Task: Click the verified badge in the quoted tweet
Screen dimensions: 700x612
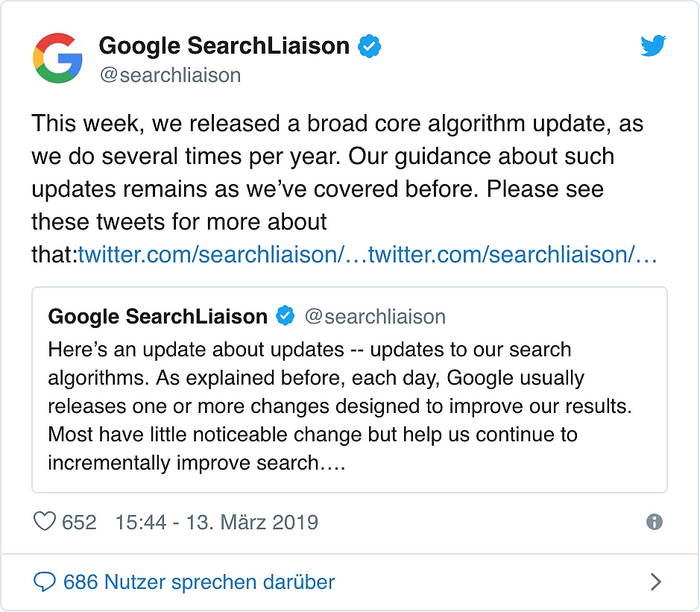Action: (x=286, y=316)
